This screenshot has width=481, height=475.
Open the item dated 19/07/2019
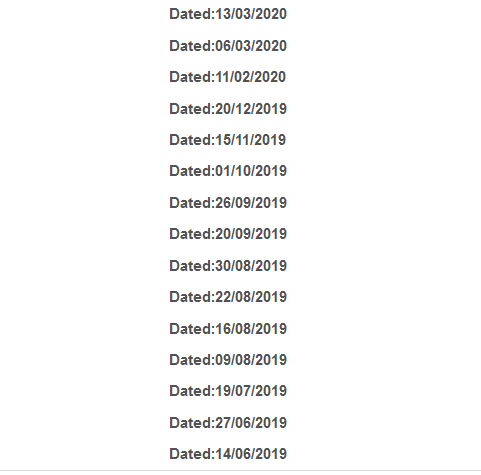pos(228,391)
